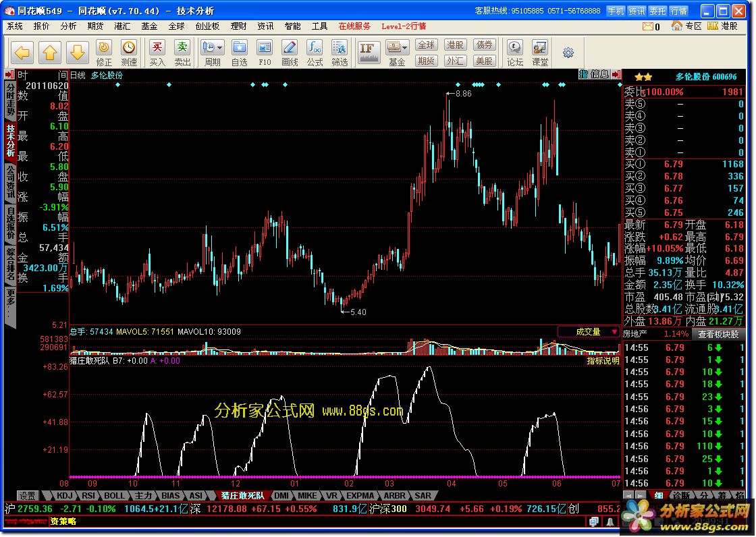Screen dimensions: 756x537
Task: Click the 期货 futures button
Action: pyautogui.click(x=426, y=61)
